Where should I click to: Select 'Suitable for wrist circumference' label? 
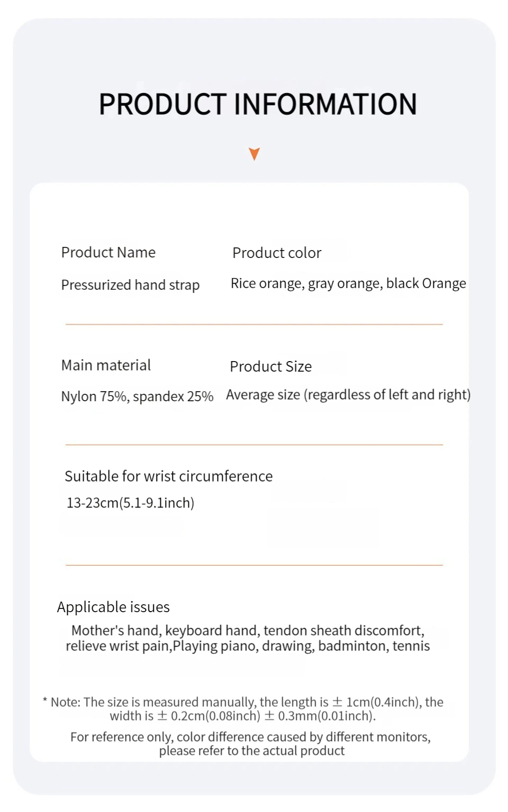168,476
